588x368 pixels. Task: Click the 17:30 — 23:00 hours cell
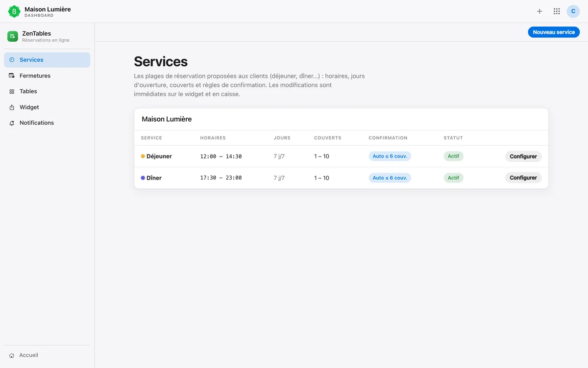click(221, 178)
